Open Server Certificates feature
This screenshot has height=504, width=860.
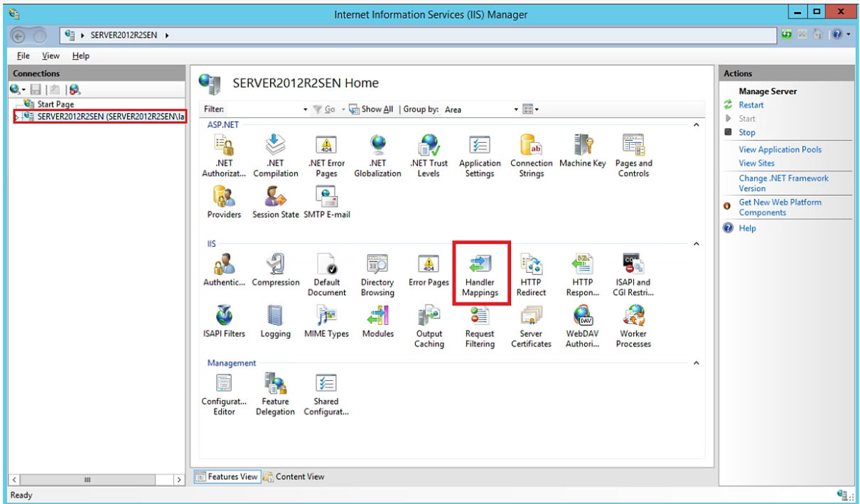click(531, 326)
